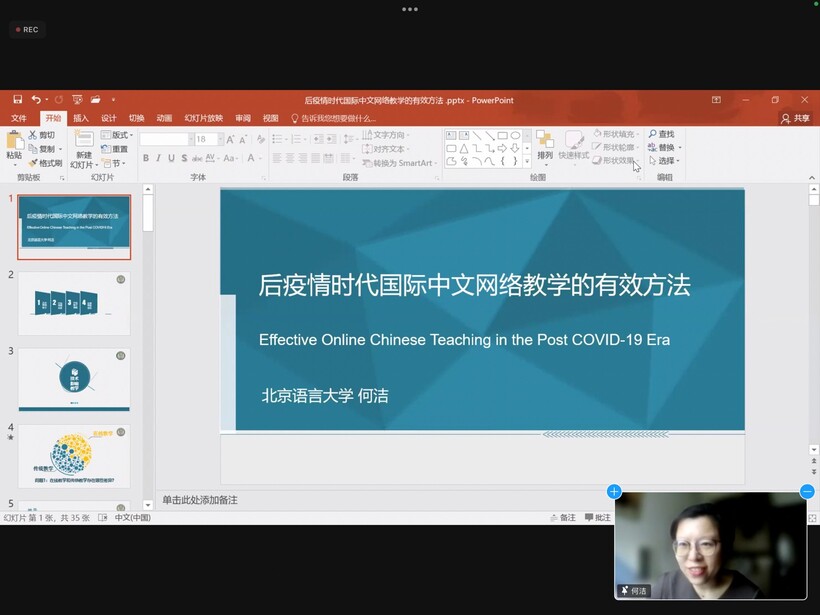
Task: Add a slide with 新建幻灯片
Action: coord(84,149)
